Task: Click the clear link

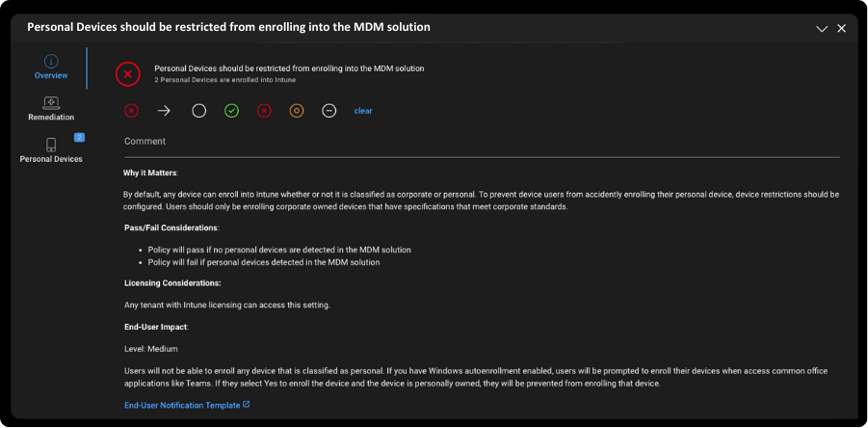Action: coord(363,111)
